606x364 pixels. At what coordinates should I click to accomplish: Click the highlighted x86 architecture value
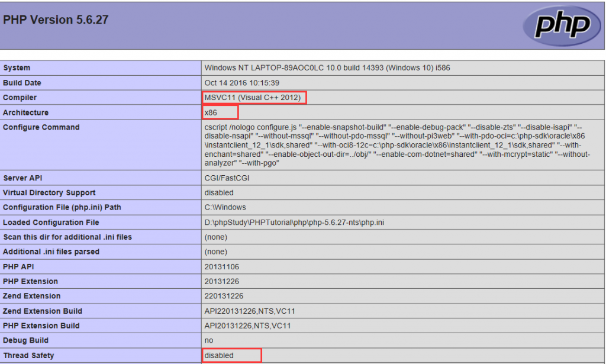pyautogui.click(x=211, y=112)
